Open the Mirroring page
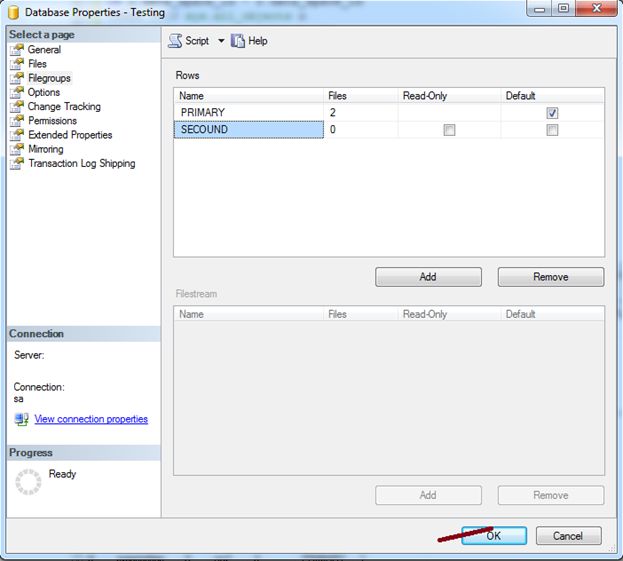The image size is (623, 561). pyautogui.click(x=46, y=149)
